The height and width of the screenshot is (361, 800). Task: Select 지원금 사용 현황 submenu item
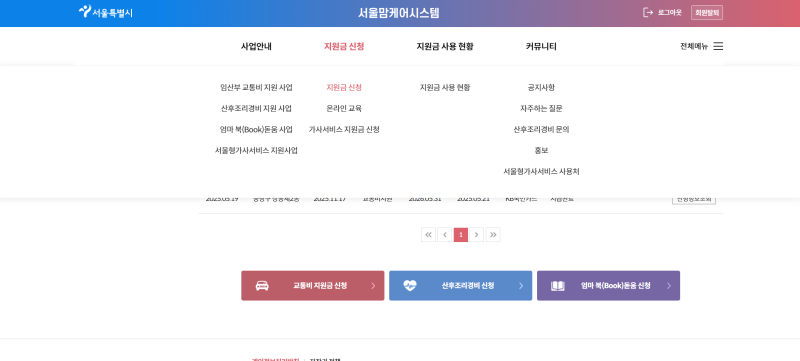(445, 88)
